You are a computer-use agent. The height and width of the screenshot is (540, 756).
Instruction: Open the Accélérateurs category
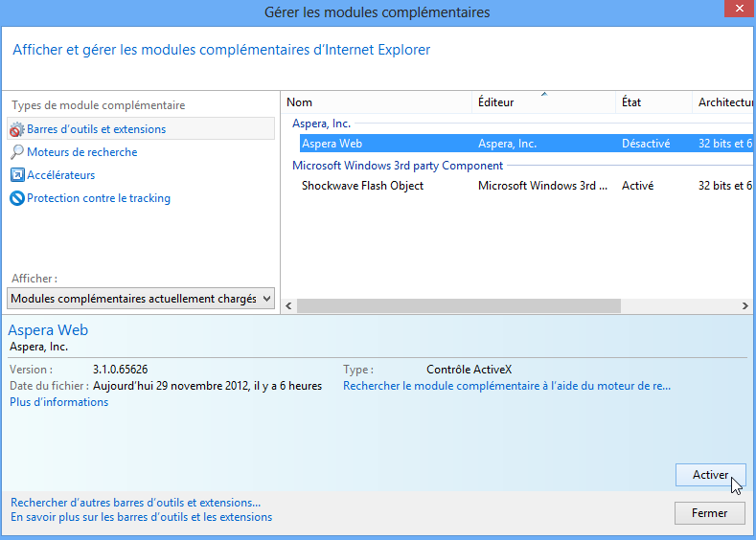pos(60,175)
